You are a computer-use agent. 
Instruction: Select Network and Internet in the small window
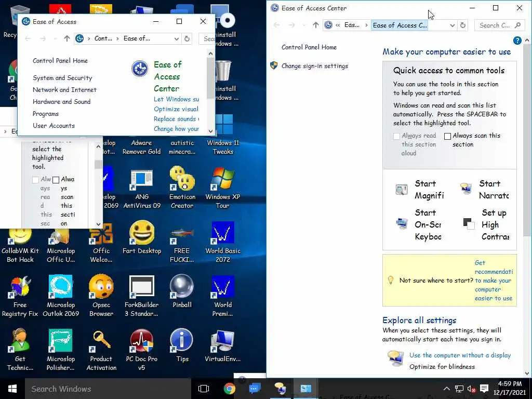pos(64,89)
